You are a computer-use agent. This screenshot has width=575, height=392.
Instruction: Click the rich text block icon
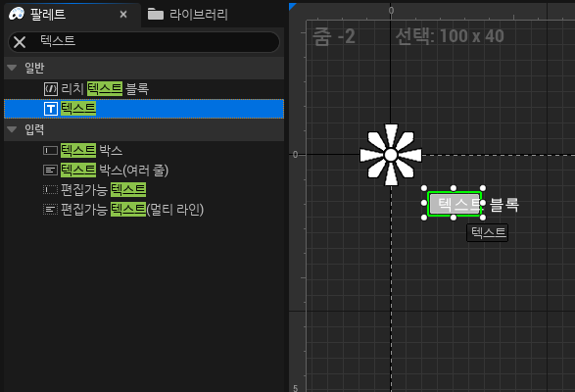pyautogui.click(x=51, y=89)
